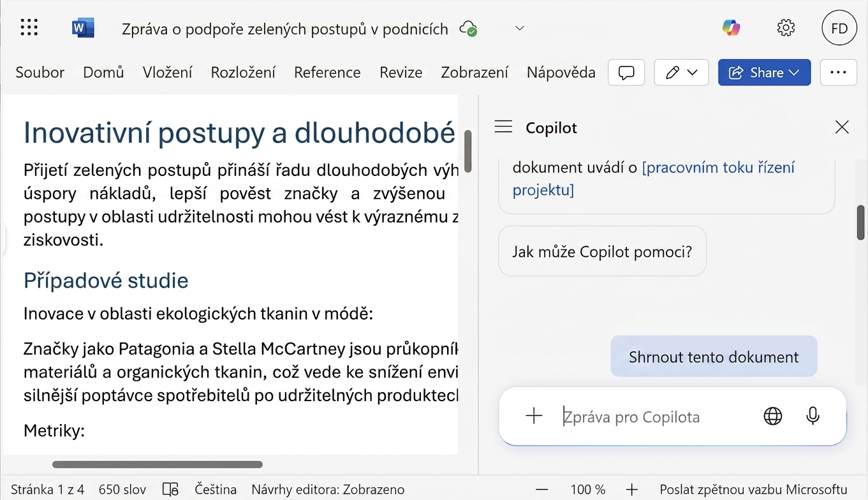
Task: Click the 'Stránka 1 z 4' status entry
Action: click(47, 489)
